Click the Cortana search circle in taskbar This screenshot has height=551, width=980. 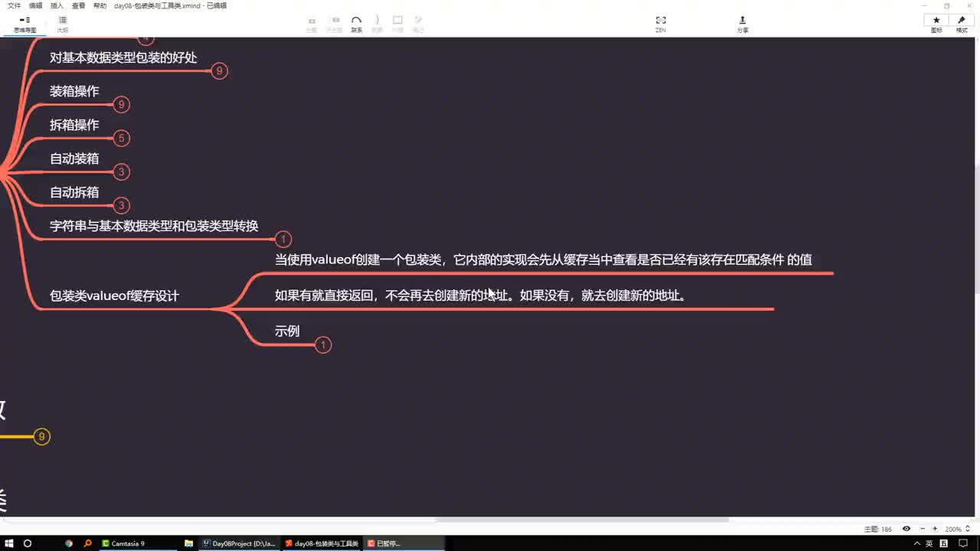click(28, 543)
